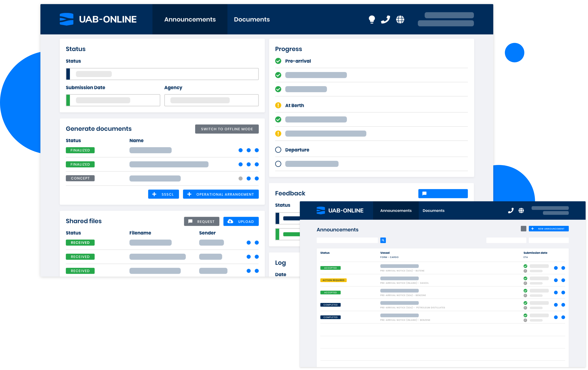Open the right filter dropdown above the announcements list
Image resolution: width=588 pixels, height=370 pixels.
point(549,240)
